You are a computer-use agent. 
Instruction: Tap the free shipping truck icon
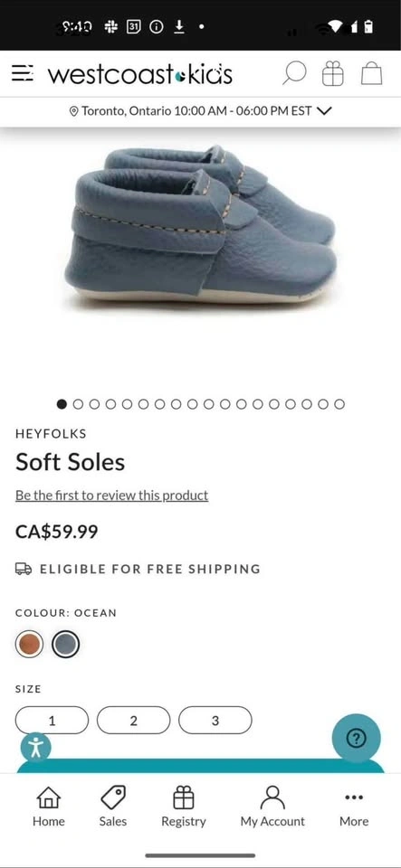click(24, 569)
